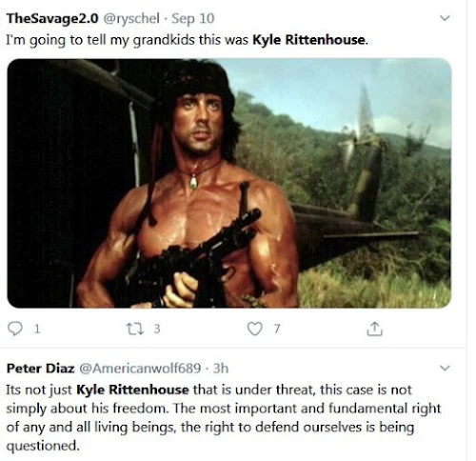Open Peter Diaz's tweet text body
Viewport: 476px width, 461px height.
tap(224, 417)
